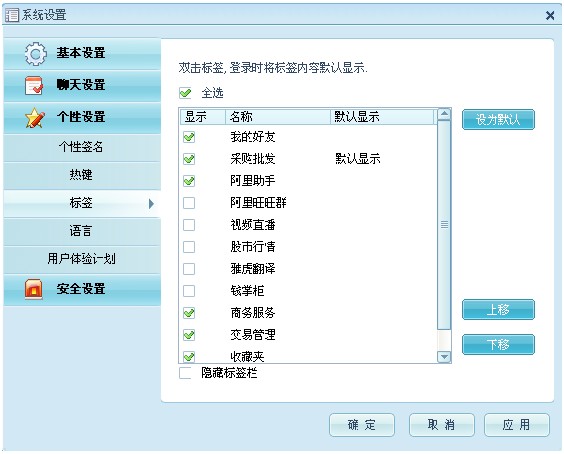Click the 系统设置 title bar icon
The image size is (564, 454).
12,15
